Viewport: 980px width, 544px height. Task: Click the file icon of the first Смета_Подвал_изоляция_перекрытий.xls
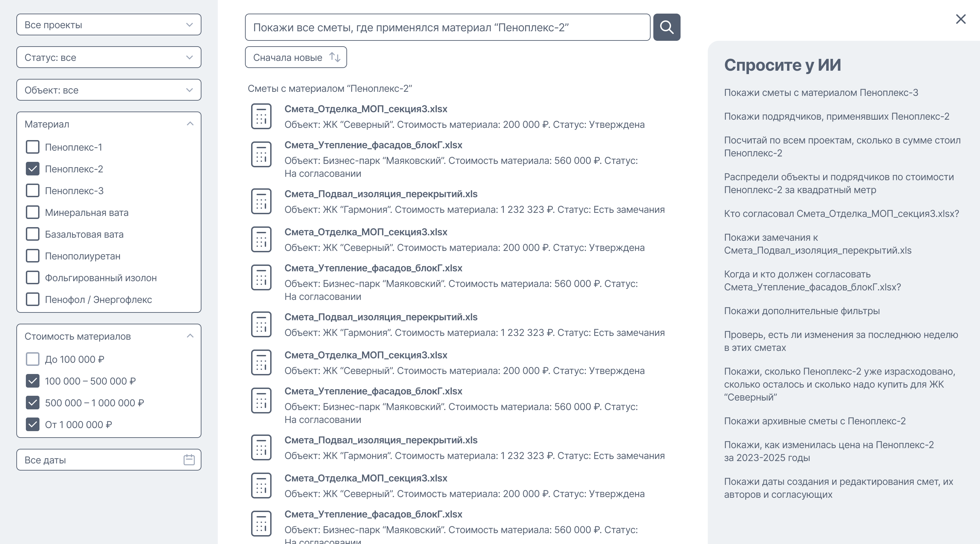(x=261, y=202)
